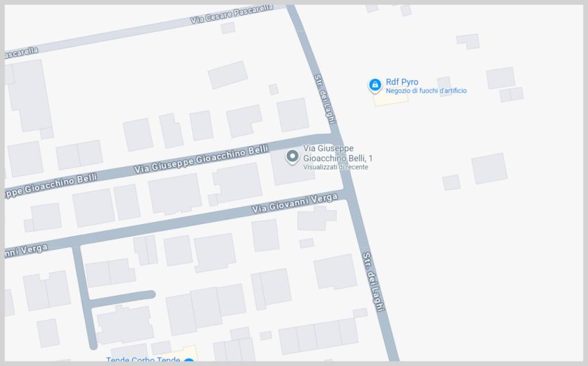Open the Rdf Pyro place name

402,82
